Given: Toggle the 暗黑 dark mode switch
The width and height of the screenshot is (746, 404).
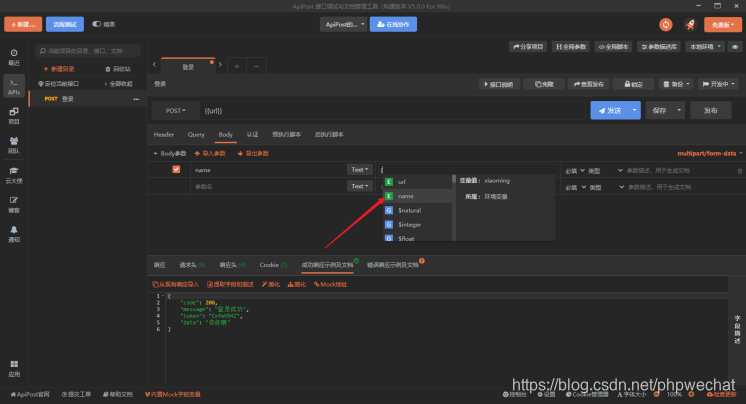Looking at the screenshot, I should click(x=97, y=24).
